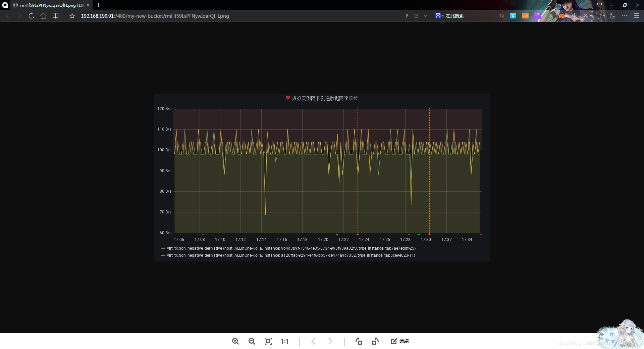Click the undo closed-tab arrow icon
This screenshot has width=644, height=349.
pos(598,16)
